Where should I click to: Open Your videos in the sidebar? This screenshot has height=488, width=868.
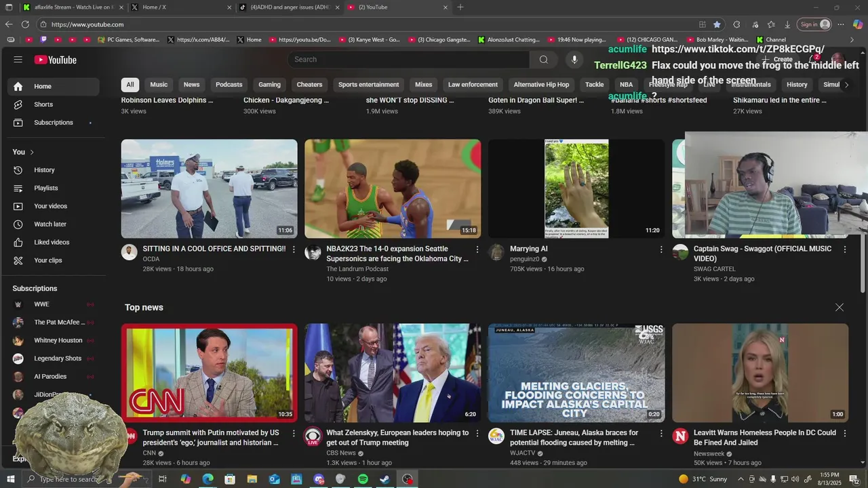54,206
